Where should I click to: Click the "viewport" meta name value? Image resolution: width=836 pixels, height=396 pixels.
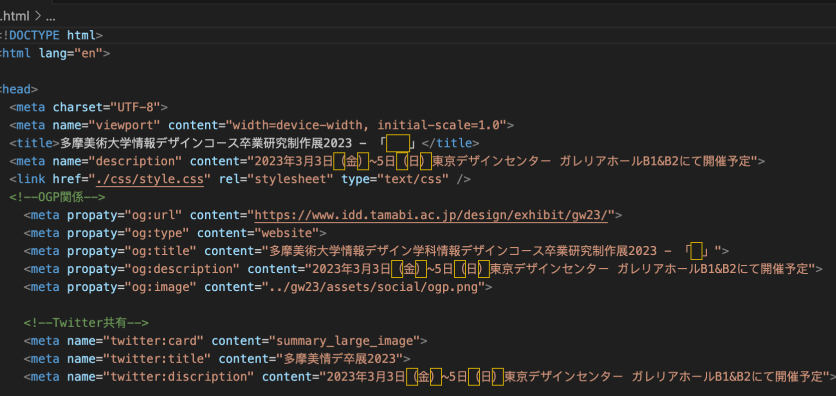coord(125,125)
